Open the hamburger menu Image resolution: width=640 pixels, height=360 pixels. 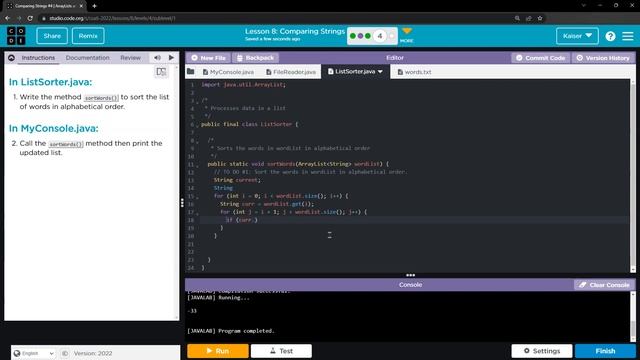[x=628, y=36]
